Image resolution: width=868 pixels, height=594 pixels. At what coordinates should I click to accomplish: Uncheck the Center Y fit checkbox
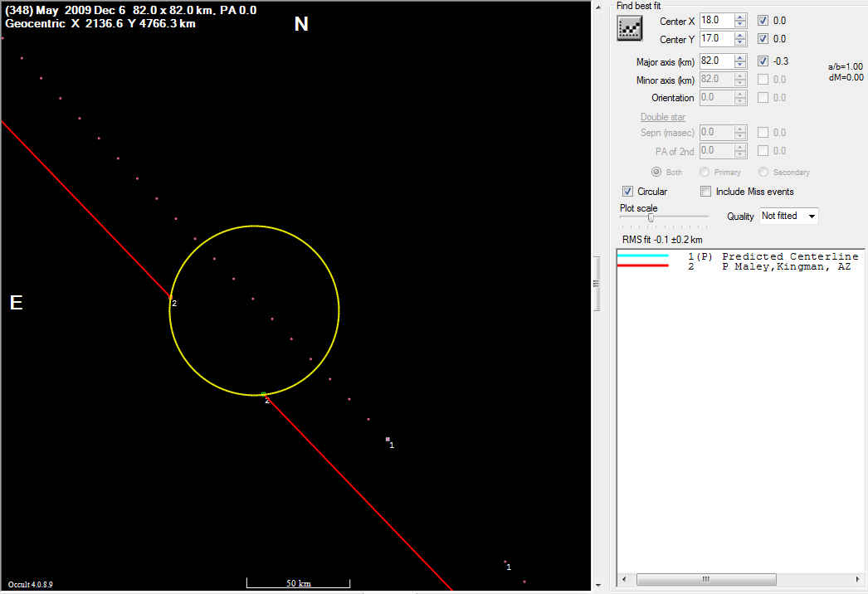[763, 39]
